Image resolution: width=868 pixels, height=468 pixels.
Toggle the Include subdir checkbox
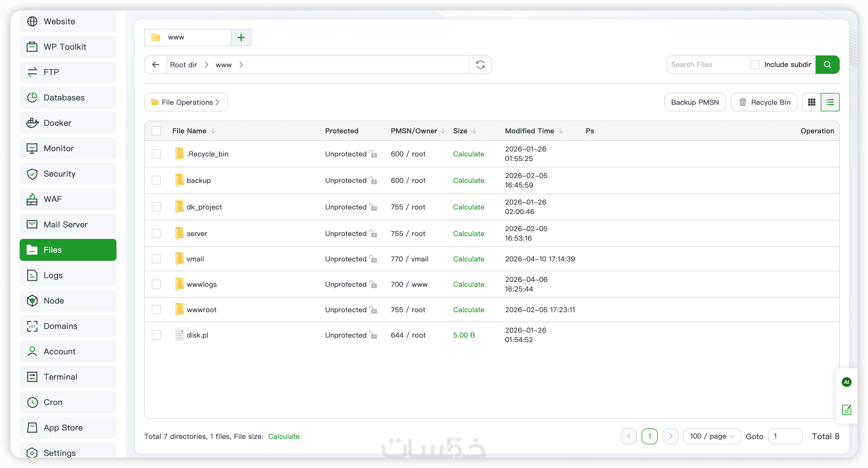(755, 64)
